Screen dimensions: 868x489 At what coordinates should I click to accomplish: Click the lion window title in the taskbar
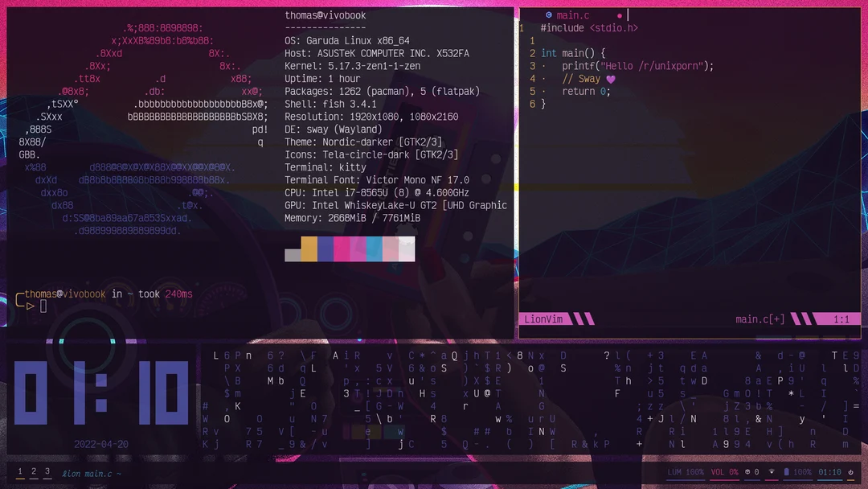pos(91,473)
